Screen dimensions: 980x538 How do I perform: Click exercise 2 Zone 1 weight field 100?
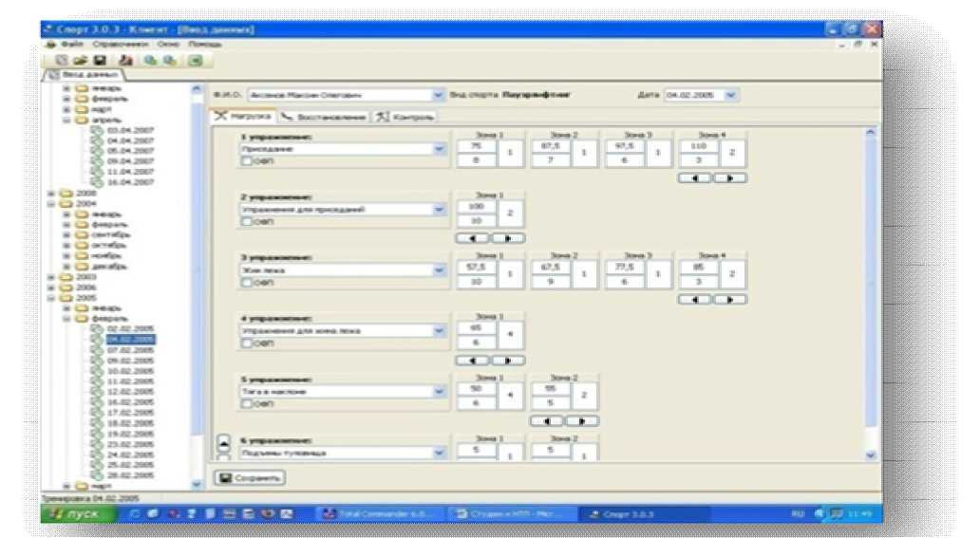pyautogui.click(x=477, y=206)
